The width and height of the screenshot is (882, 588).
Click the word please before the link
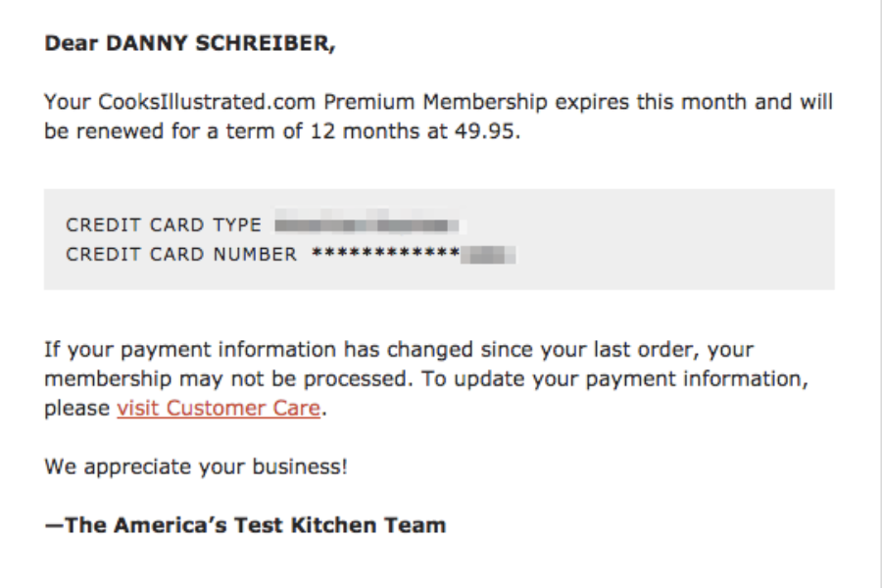click(77, 408)
